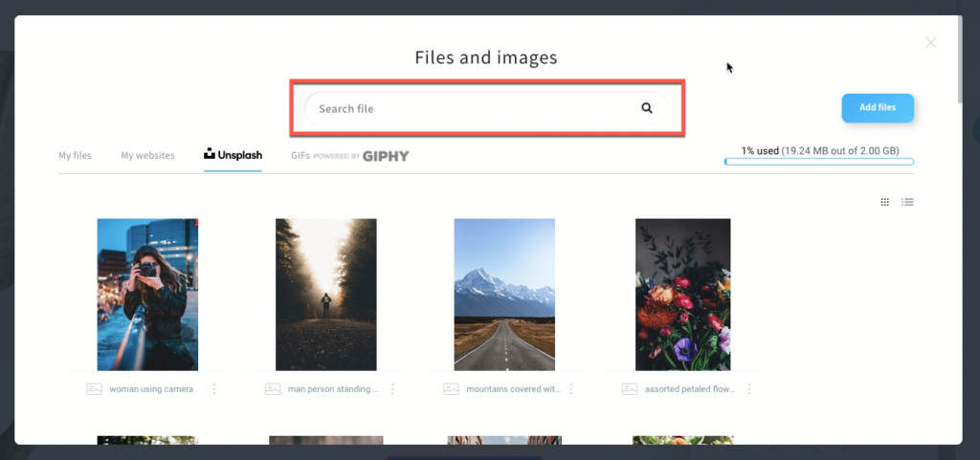Click image icon beside woman using camera

pyautogui.click(x=94, y=389)
